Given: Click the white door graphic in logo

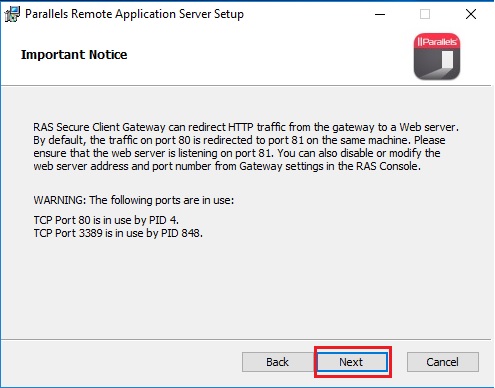Looking at the screenshot, I should tap(447, 60).
